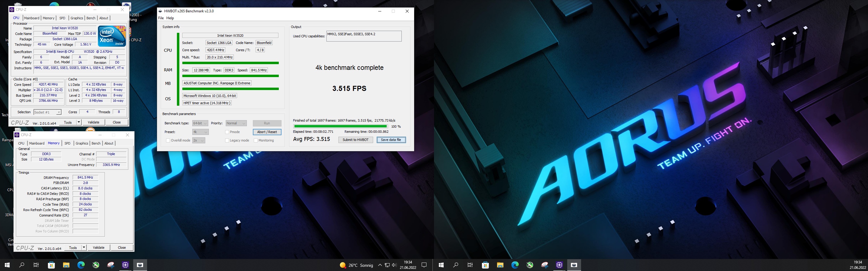
Task: Click HWBOT x265 Benchmark title bar icon
Action: pyautogui.click(x=160, y=11)
